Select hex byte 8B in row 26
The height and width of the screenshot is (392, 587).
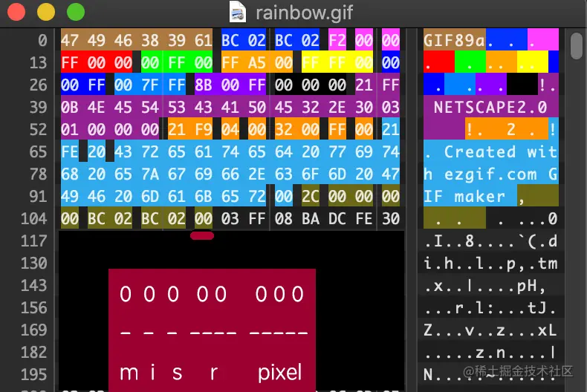(x=204, y=85)
